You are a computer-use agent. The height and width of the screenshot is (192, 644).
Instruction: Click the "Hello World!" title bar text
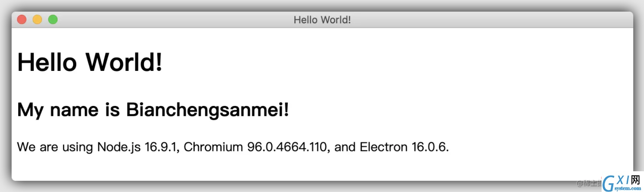pos(322,20)
